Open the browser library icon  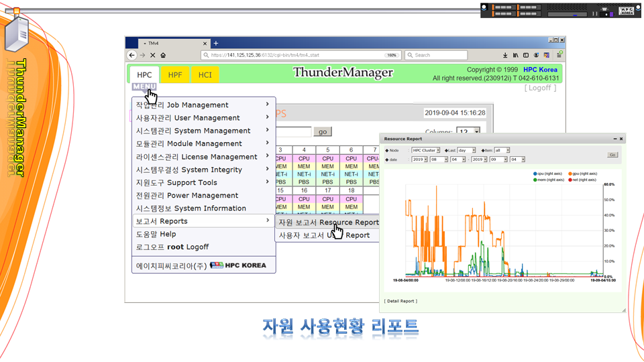(x=515, y=55)
